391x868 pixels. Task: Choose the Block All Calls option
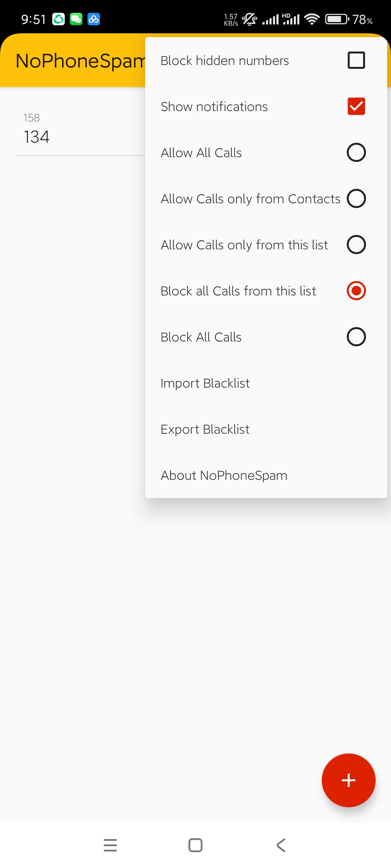pyautogui.click(x=356, y=337)
